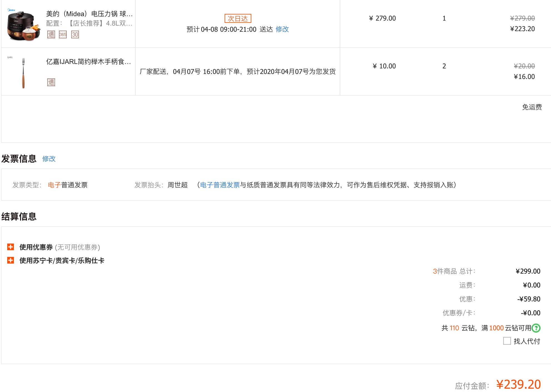
Task: Click the 免运费 shipping text
Action: coord(532,107)
